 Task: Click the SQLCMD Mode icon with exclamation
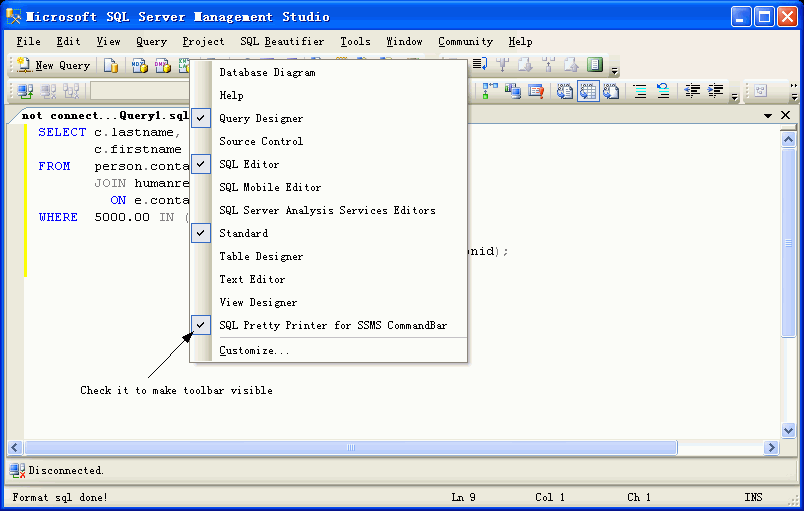pyautogui.click(x=536, y=91)
